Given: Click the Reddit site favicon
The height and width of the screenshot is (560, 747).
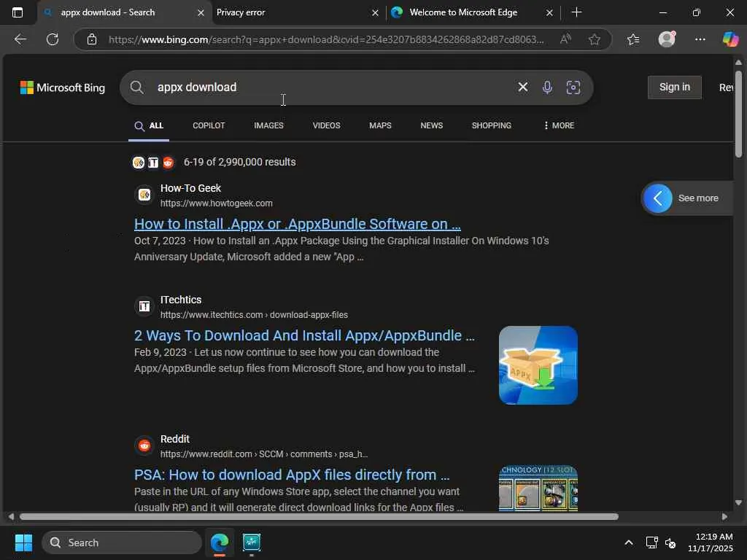Looking at the screenshot, I should tap(144, 446).
